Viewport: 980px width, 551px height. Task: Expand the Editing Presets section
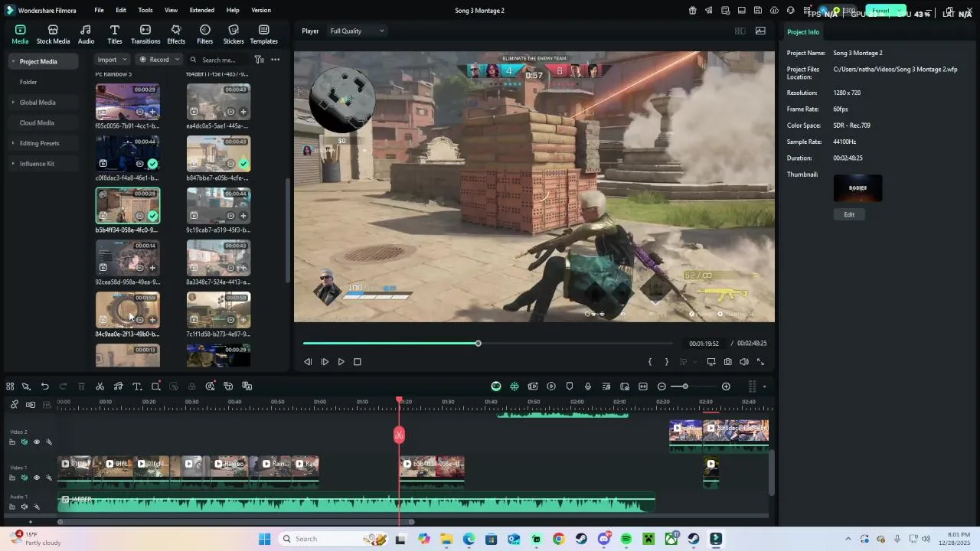pos(13,143)
